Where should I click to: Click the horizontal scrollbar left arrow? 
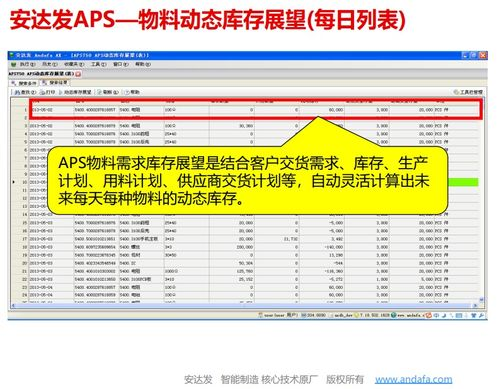(13, 305)
